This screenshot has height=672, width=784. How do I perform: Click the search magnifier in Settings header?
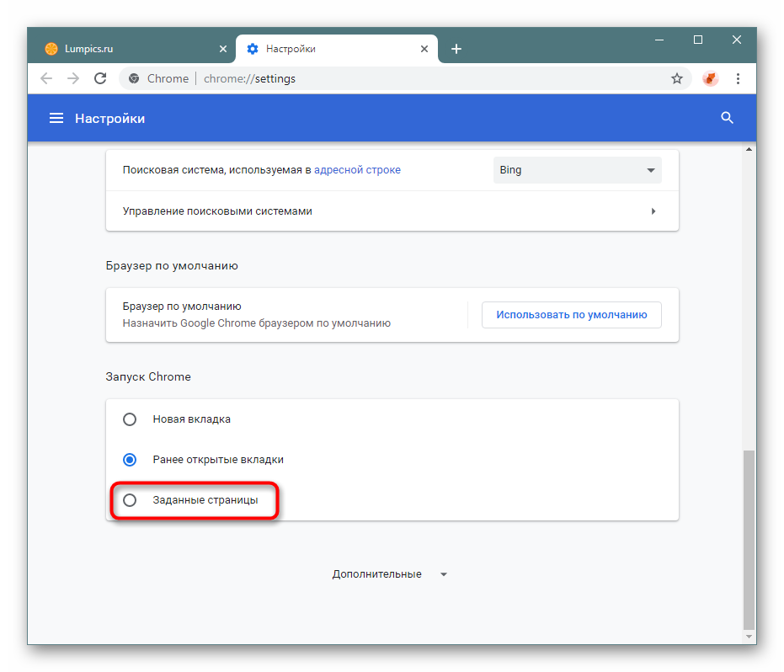click(727, 118)
